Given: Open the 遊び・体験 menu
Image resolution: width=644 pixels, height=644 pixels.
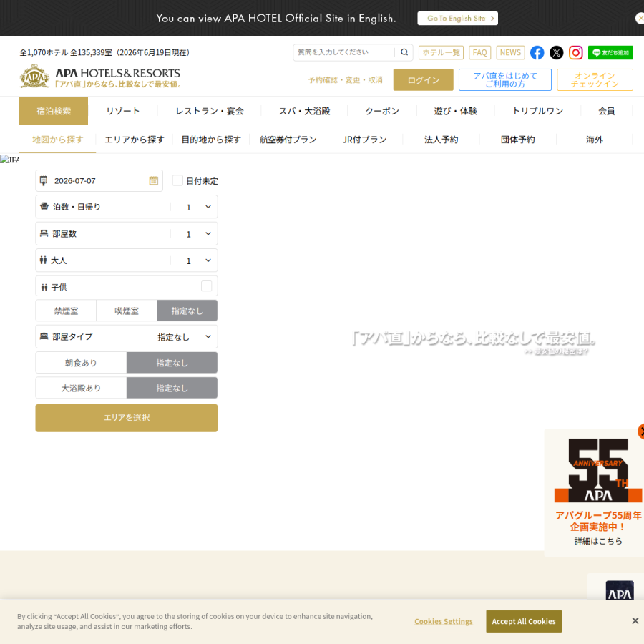Looking at the screenshot, I should (x=456, y=111).
